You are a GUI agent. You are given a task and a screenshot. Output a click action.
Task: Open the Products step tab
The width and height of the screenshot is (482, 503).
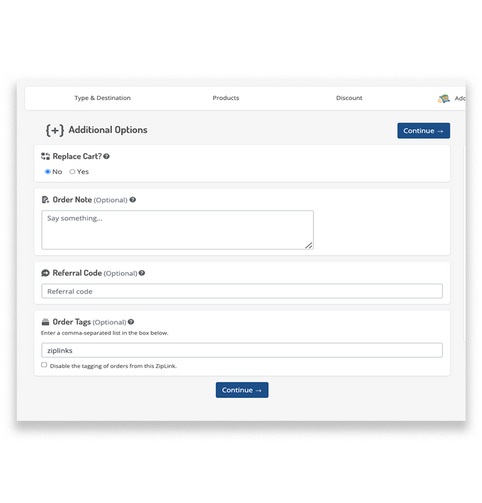click(226, 98)
